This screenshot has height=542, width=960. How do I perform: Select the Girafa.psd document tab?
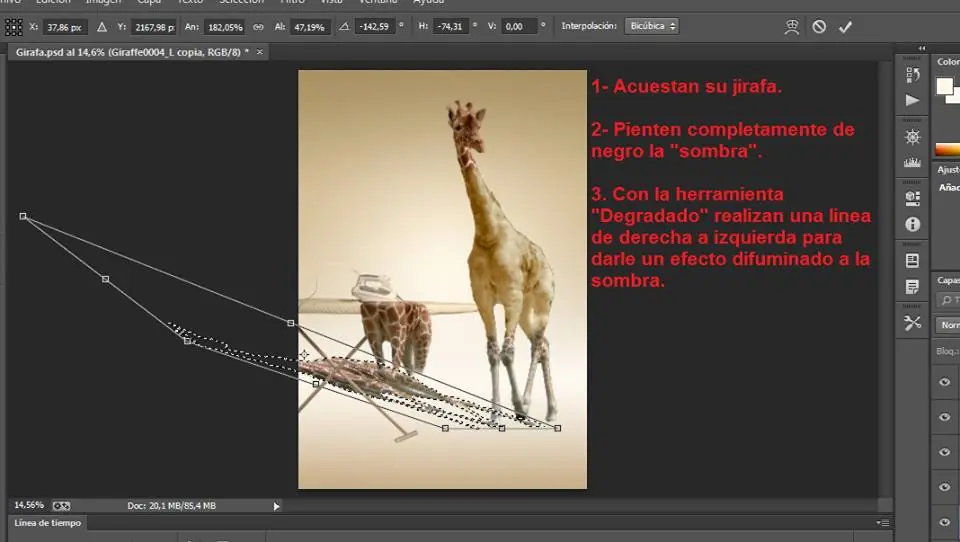pos(130,52)
